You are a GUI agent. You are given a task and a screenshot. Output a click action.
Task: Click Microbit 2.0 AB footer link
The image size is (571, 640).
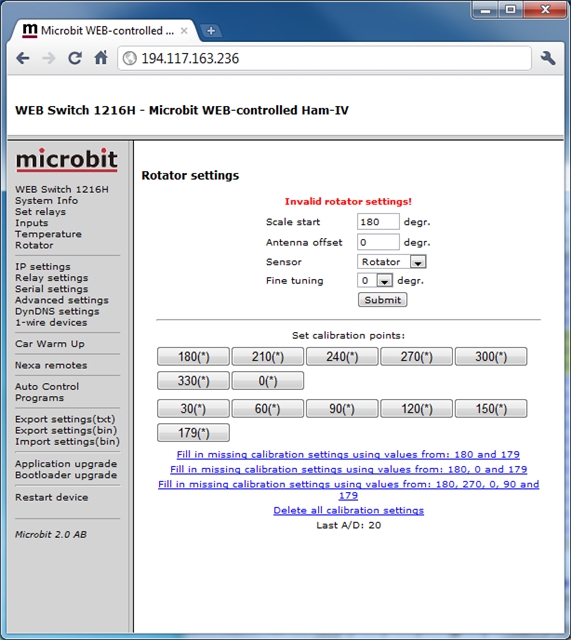coord(51,534)
